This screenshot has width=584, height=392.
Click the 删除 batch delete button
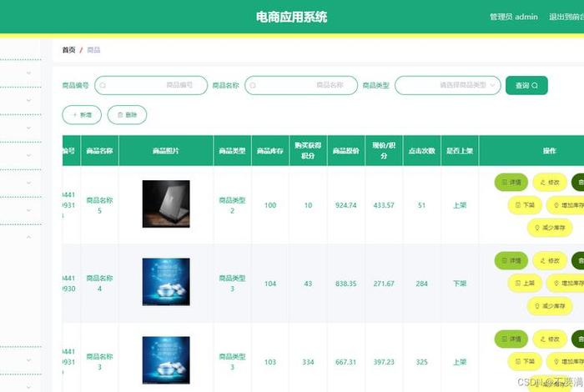coord(127,114)
